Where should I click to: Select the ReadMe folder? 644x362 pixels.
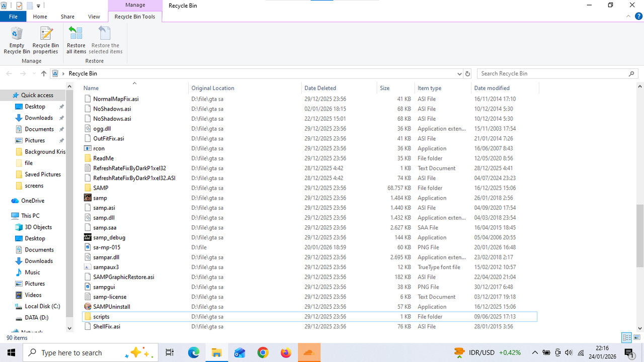click(x=103, y=158)
